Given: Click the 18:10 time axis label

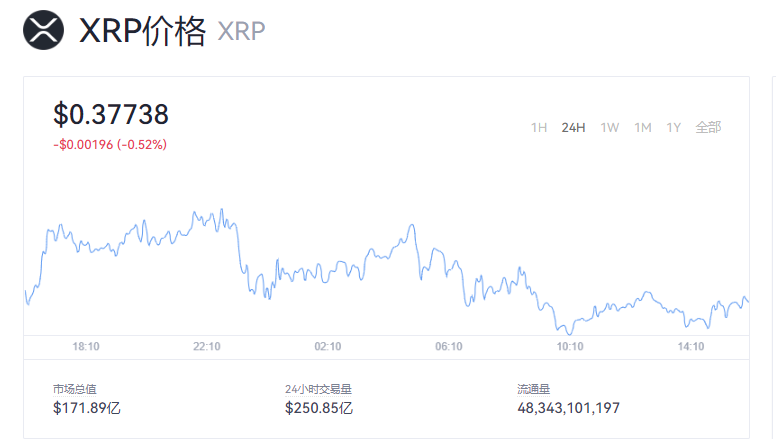Looking at the screenshot, I should 86,346.
